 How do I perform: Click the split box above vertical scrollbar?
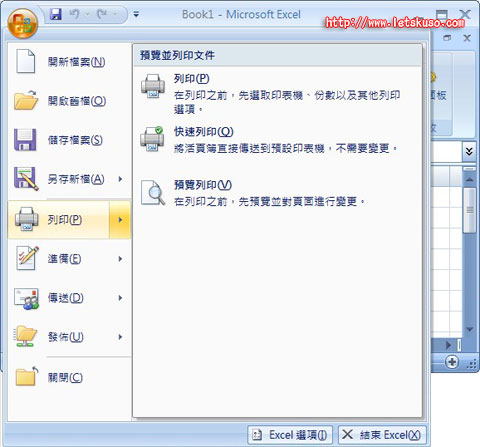(469, 169)
